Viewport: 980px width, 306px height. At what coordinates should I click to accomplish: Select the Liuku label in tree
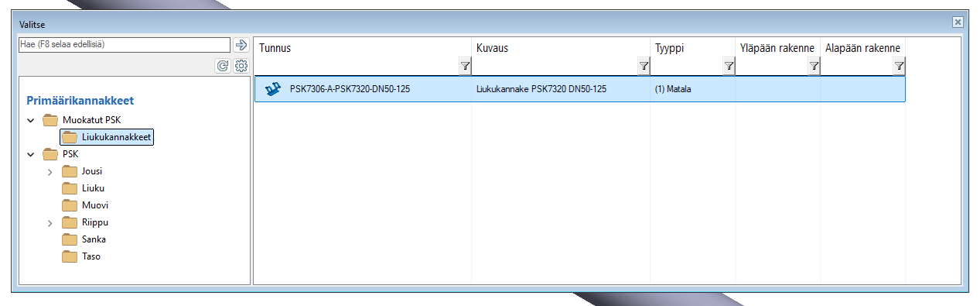point(93,188)
